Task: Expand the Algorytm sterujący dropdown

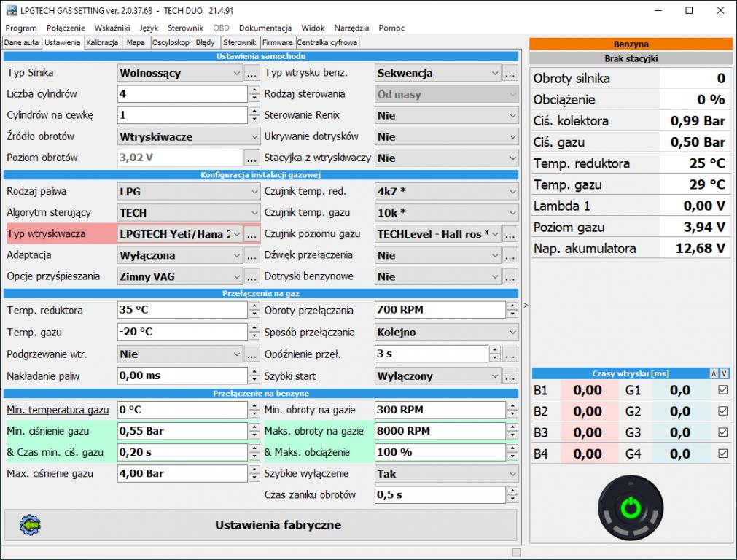Action: pyautogui.click(x=189, y=213)
